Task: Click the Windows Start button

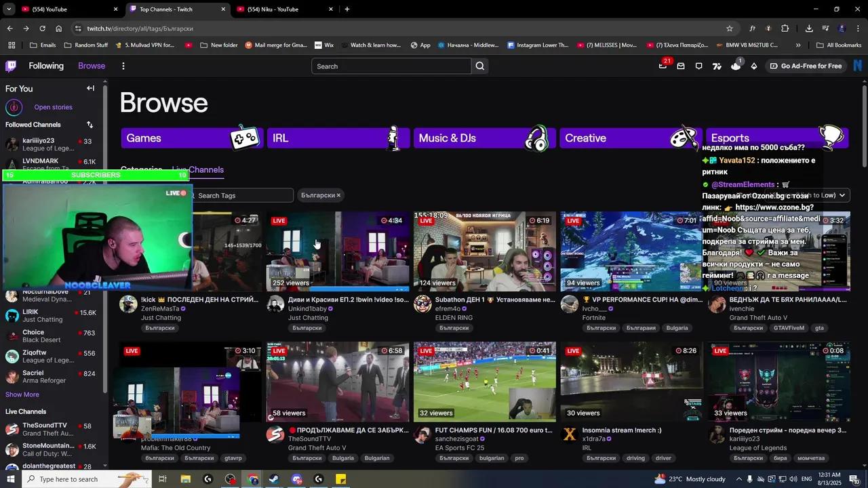Action: (x=11, y=479)
